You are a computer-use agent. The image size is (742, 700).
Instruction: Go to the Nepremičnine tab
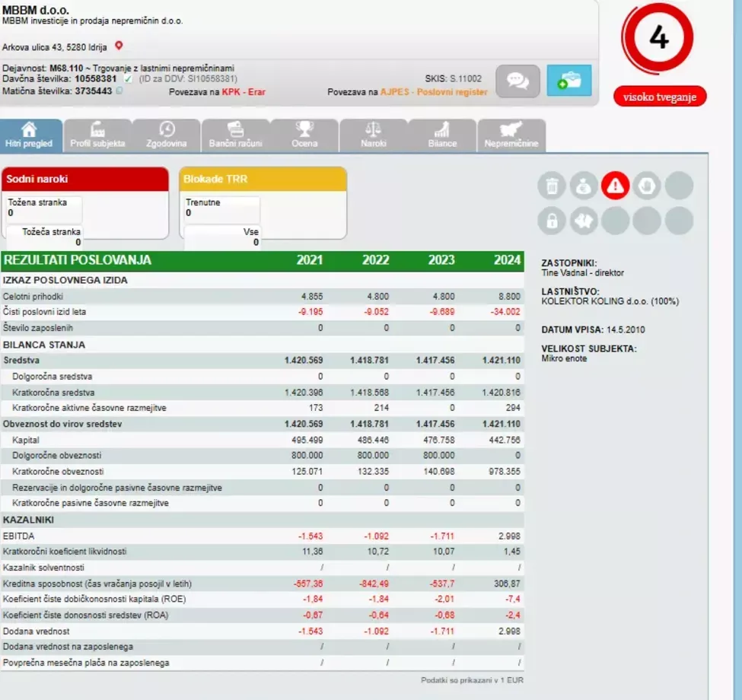pyautogui.click(x=511, y=135)
